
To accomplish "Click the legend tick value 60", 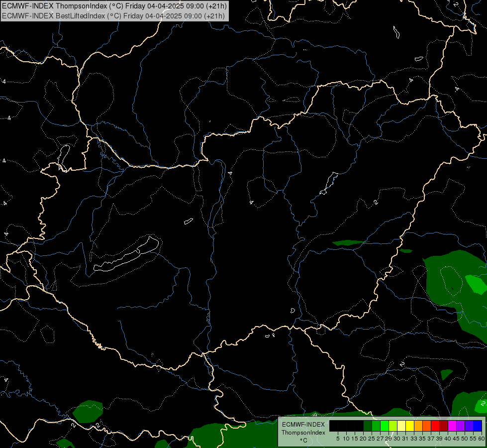I will click(x=482, y=439).
